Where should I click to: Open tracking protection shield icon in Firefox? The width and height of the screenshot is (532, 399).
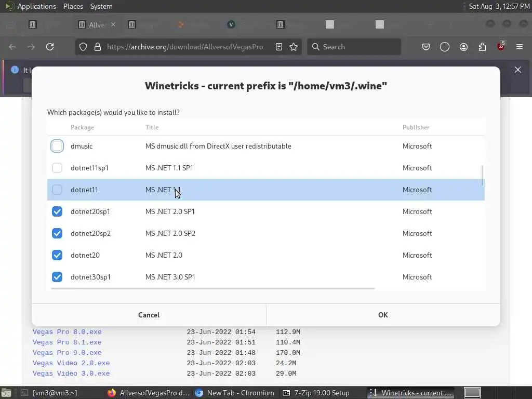83,47
